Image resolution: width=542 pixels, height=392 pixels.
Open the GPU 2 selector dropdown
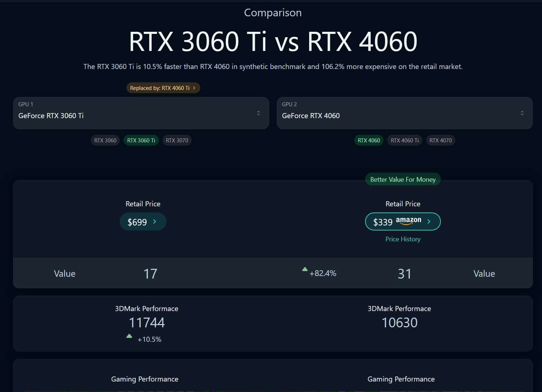404,113
